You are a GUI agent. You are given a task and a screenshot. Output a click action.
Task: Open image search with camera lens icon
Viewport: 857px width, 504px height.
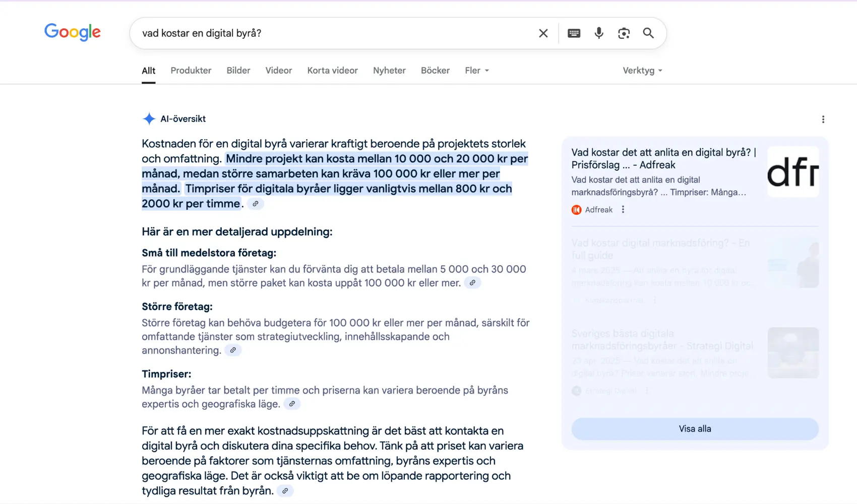(x=624, y=33)
